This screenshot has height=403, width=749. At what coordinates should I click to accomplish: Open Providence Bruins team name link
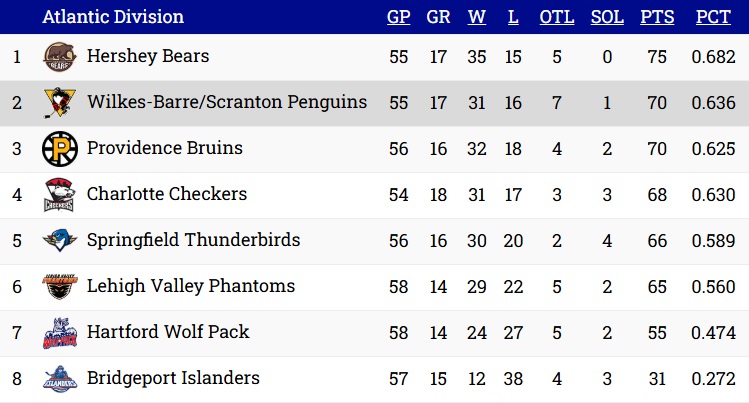tap(165, 148)
